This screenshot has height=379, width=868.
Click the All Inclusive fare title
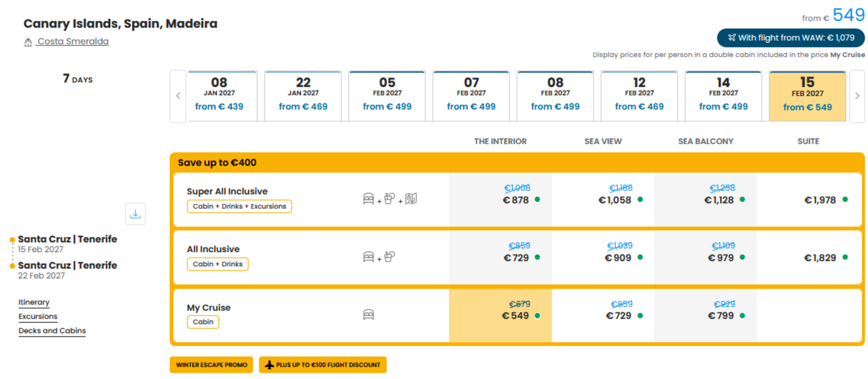(x=213, y=249)
